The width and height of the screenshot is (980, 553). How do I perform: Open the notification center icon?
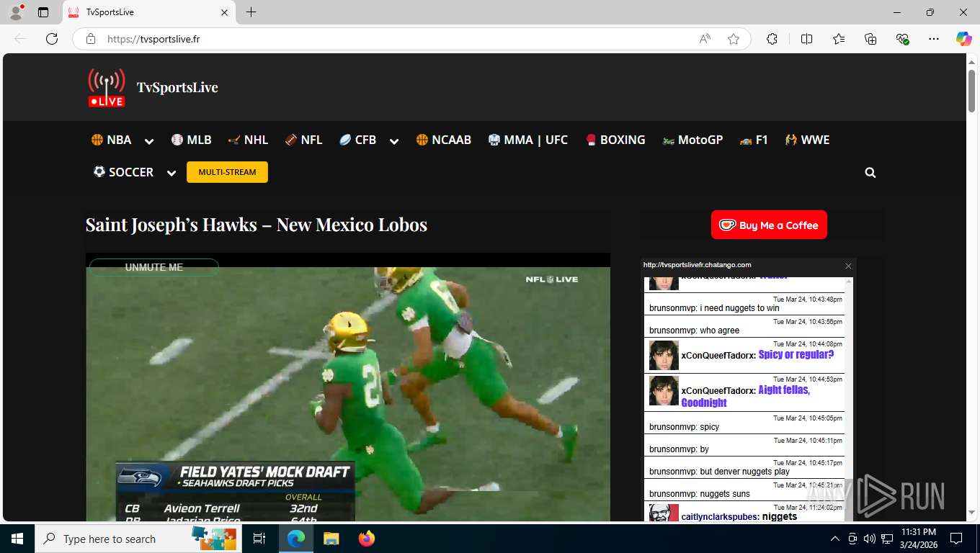pyautogui.click(x=956, y=539)
